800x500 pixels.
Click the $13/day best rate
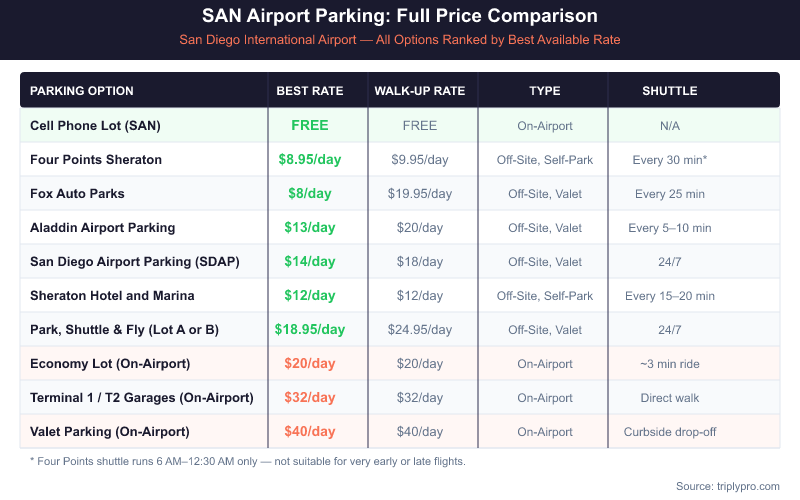coord(310,228)
